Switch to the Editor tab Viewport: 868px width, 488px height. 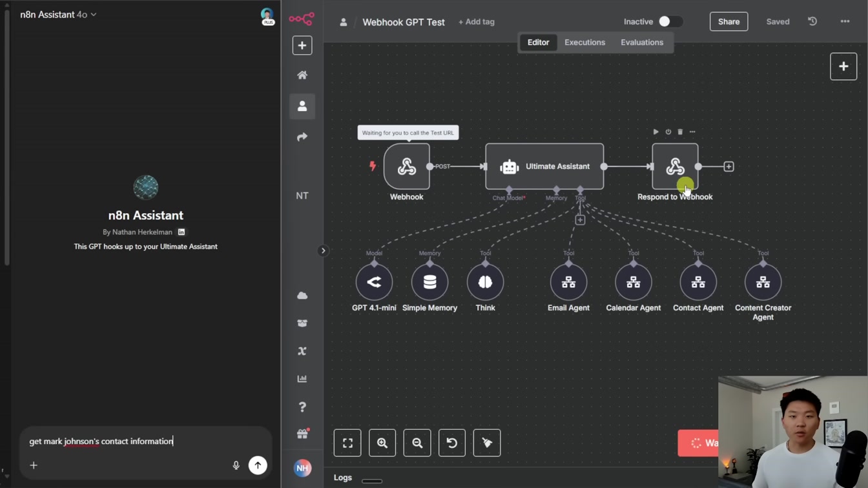538,43
